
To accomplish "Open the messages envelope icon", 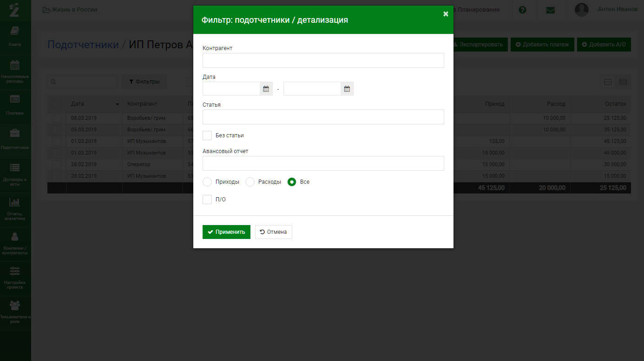I will tap(551, 10).
